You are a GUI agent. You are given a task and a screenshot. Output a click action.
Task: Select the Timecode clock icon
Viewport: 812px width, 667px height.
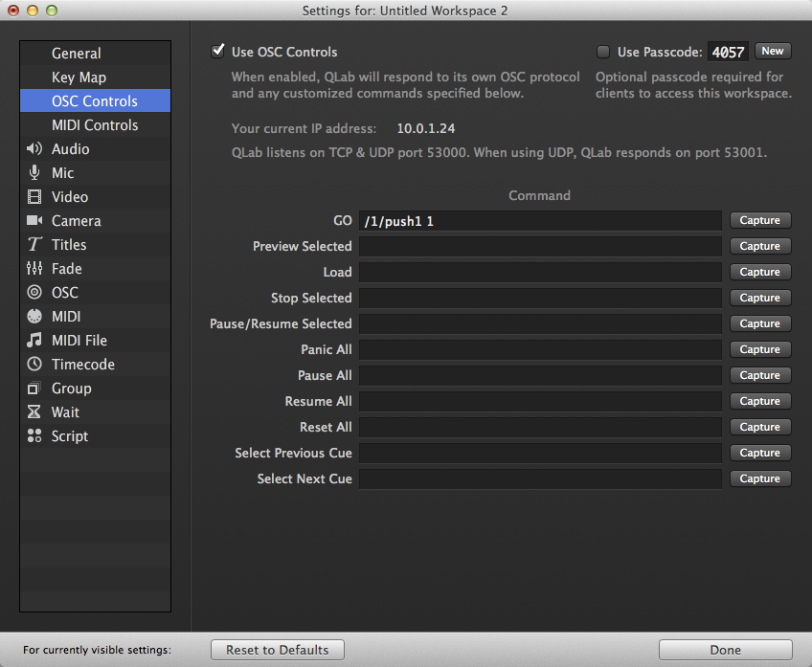pyautogui.click(x=34, y=365)
